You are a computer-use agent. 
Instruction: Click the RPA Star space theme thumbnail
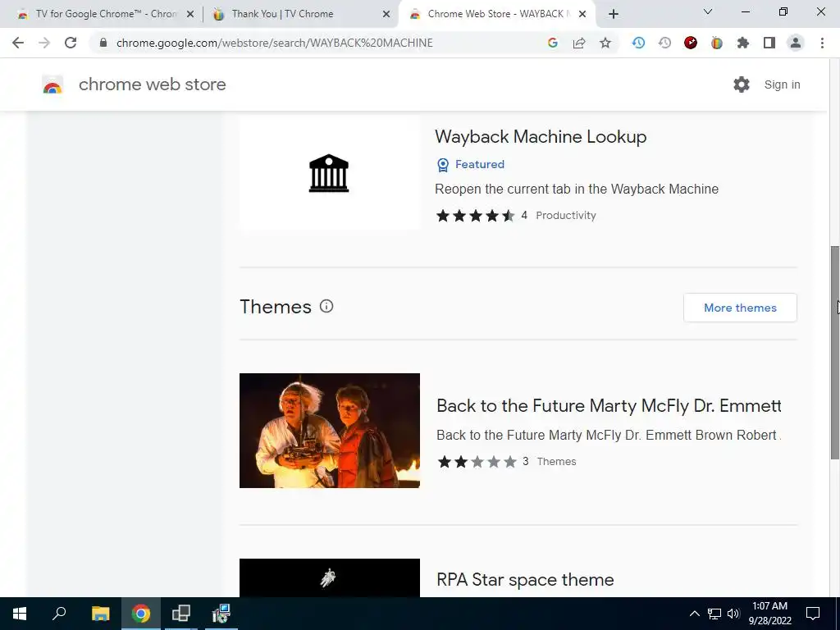(330, 578)
